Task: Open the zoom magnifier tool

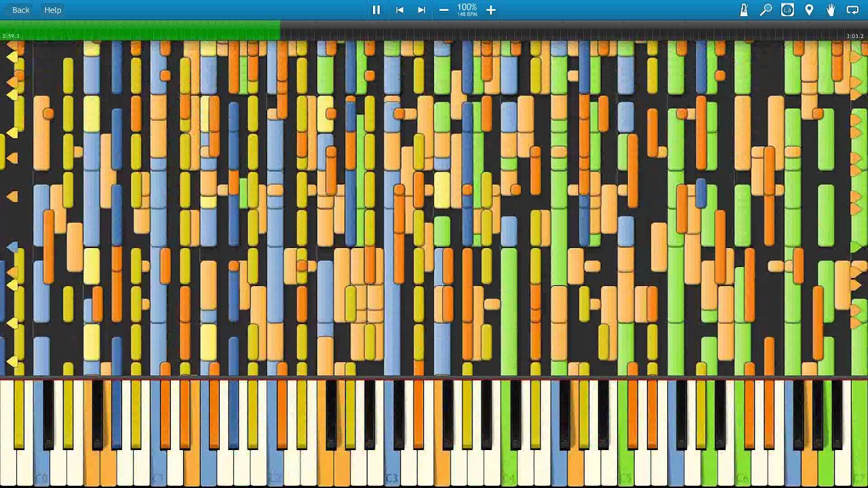Action: (x=766, y=9)
